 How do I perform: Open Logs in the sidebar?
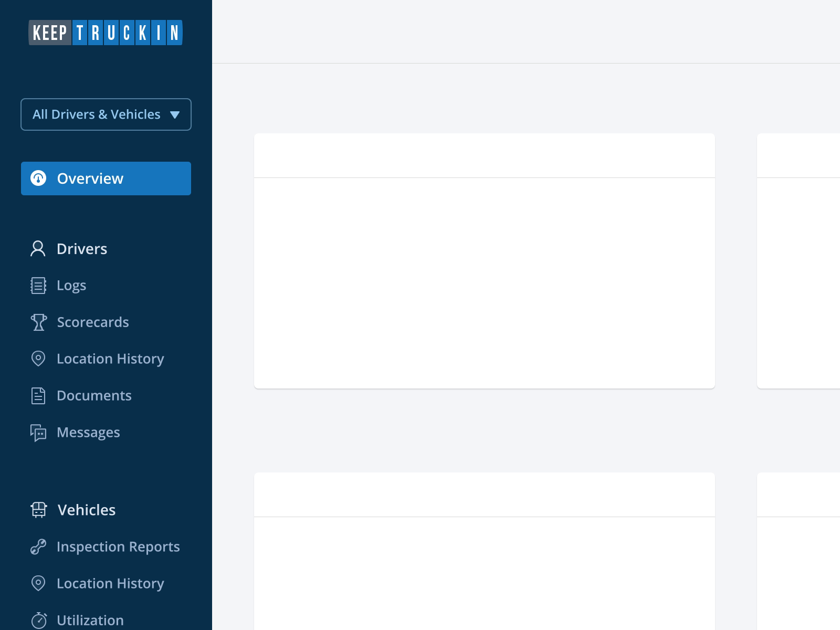[x=71, y=286]
